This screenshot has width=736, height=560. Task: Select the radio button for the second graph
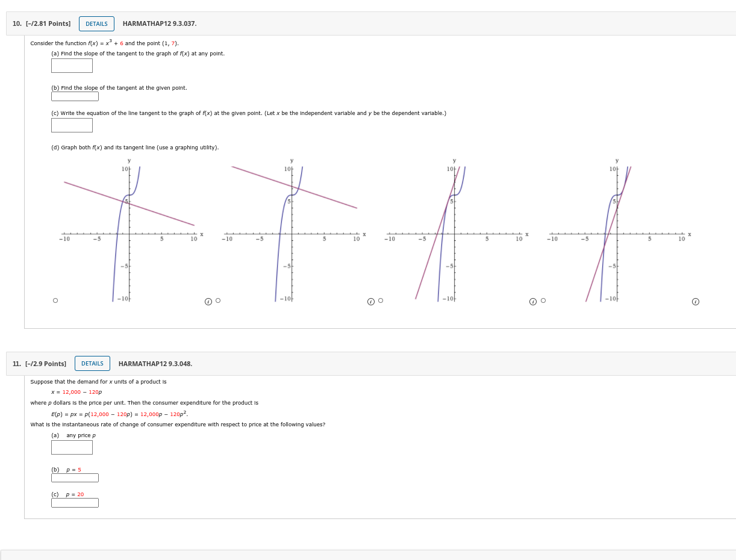217,300
